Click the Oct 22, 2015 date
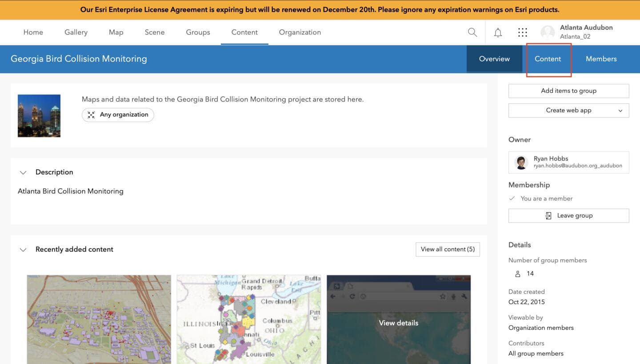Viewport: 640px width, 364px height. [x=527, y=302]
